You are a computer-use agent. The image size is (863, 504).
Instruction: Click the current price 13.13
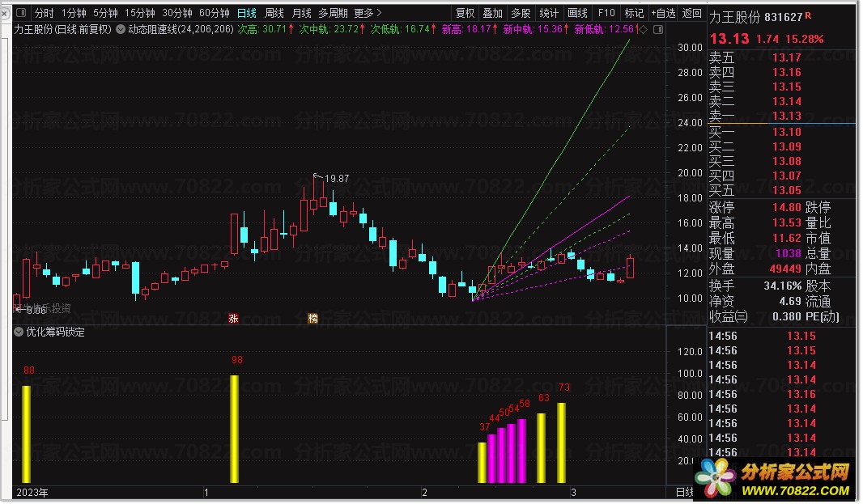pos(729,39)
